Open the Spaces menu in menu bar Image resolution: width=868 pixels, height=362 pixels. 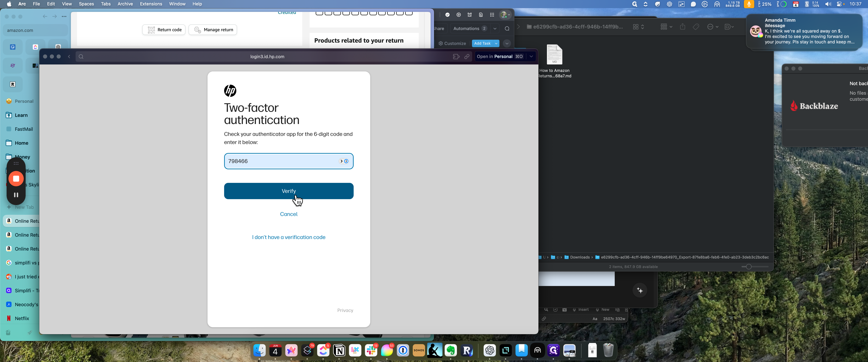click(86, 4)
